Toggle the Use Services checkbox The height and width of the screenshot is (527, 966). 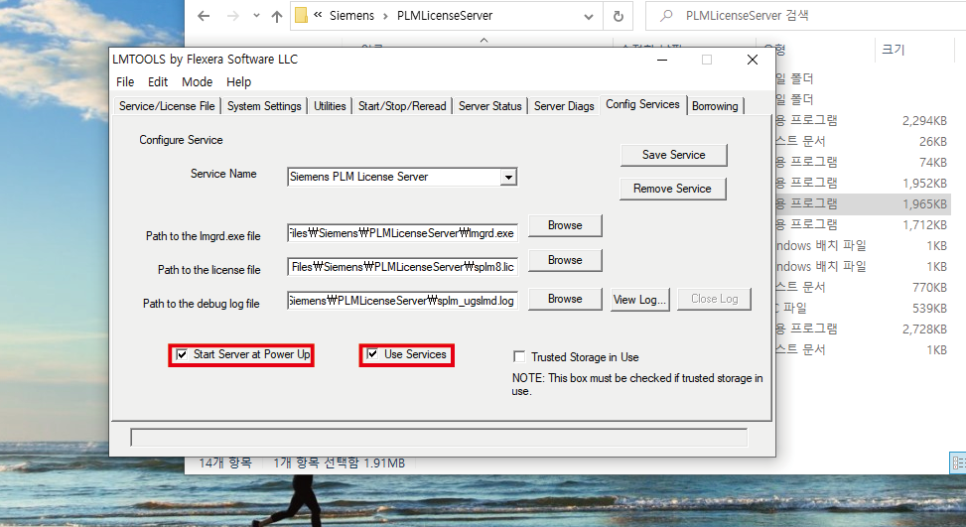click(372, 354)
